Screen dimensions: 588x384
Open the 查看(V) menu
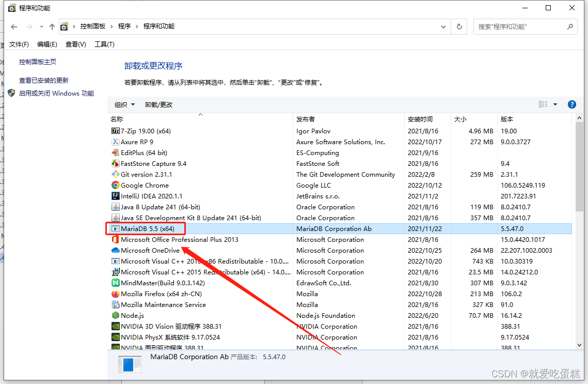click(x=76, y=44)
